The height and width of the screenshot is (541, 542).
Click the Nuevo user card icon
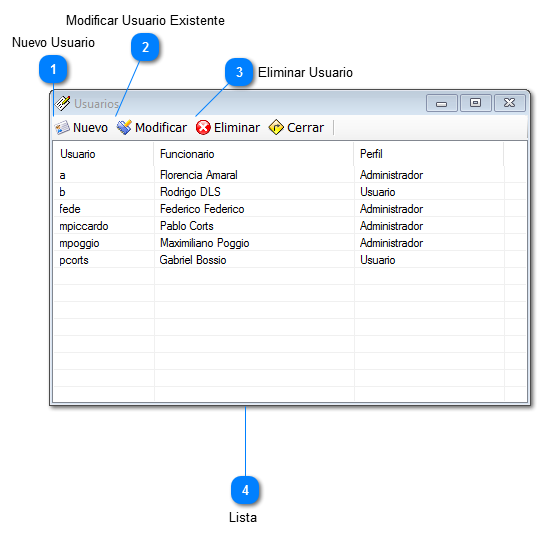point(63,128)
